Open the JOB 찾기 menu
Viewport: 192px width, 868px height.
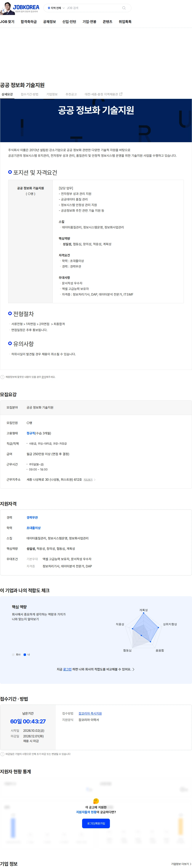(7, 22)
